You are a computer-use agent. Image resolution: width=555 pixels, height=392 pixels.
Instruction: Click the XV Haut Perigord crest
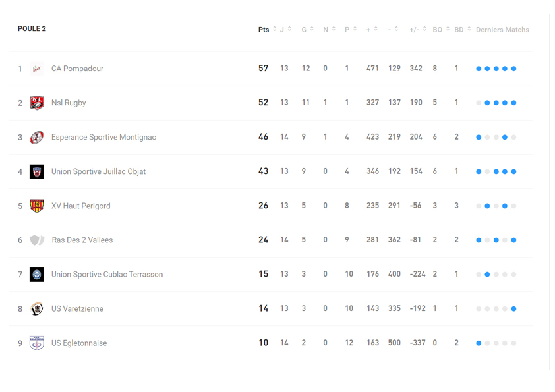(x=37, y=206)
